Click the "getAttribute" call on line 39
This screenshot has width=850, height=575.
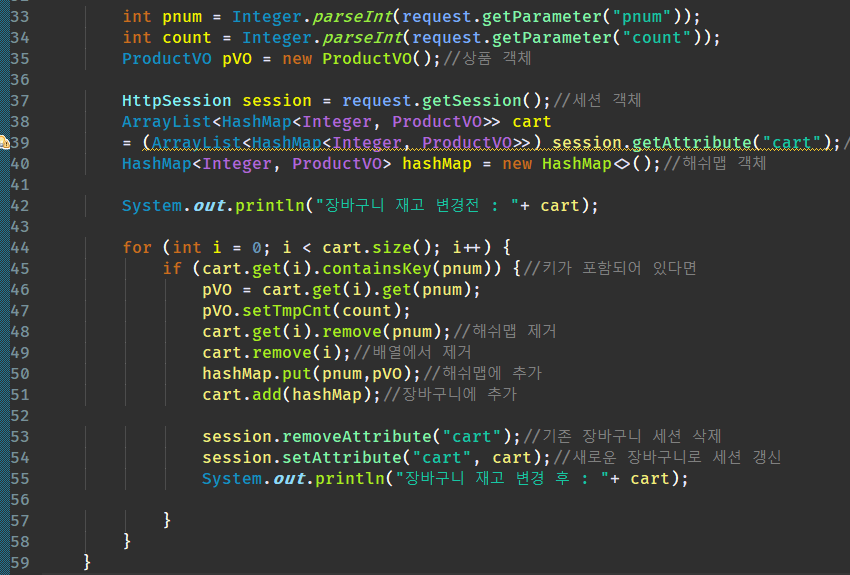point(692,143)
